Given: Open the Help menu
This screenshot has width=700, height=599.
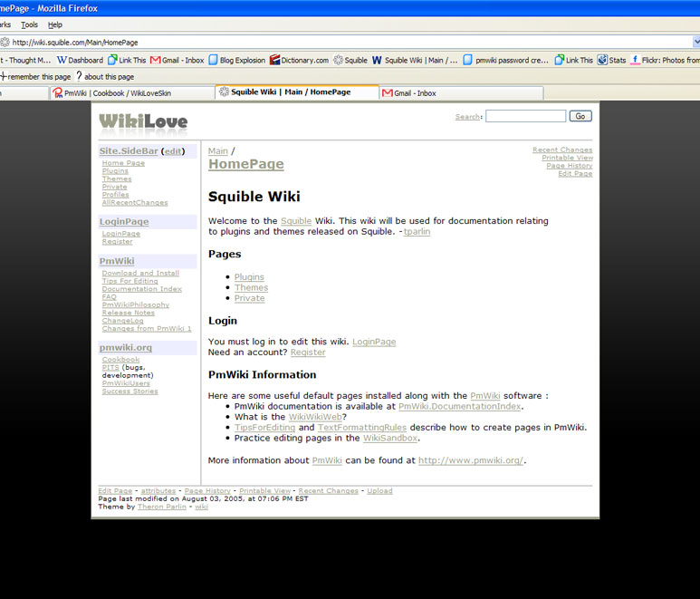Looking at the screenshot, I should pyautogui.click(x=55, y=24).
